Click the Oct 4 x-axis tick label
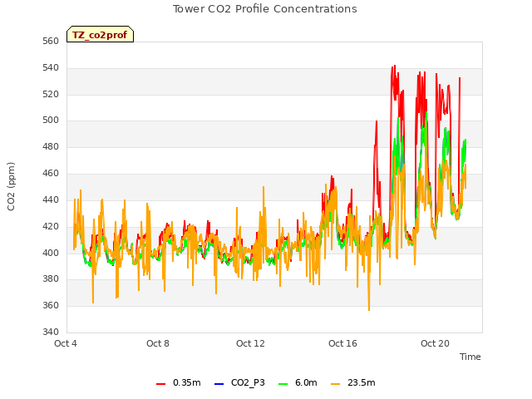Viewport: 532px width, 399px height. [x=66, y=343]
